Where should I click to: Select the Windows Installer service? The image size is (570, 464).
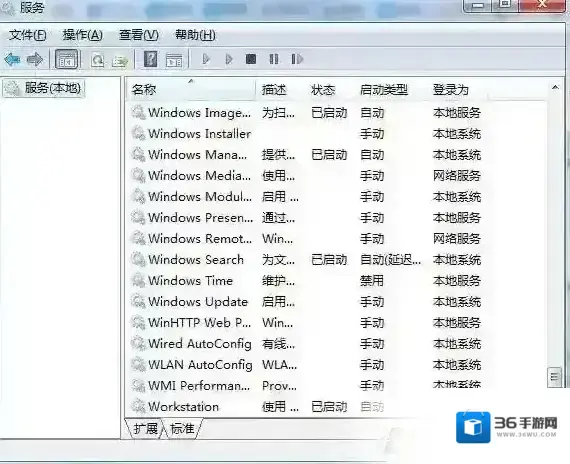(306, 134)
